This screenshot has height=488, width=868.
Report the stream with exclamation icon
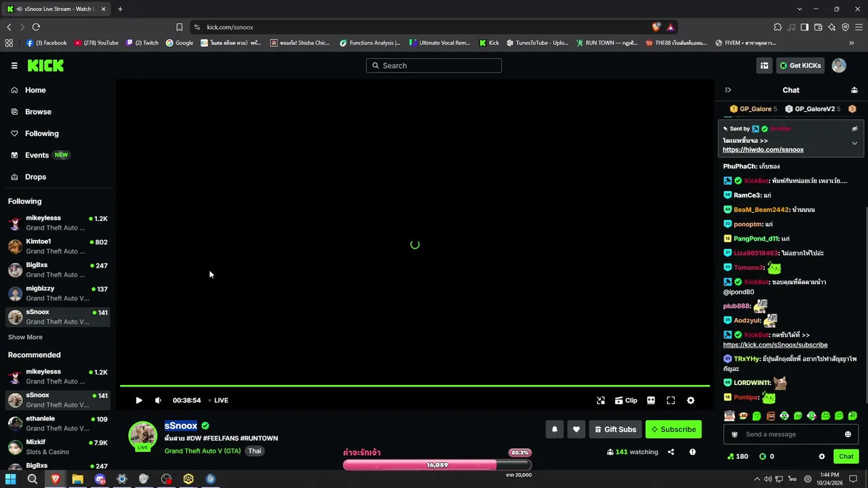(x=692, y=452)
